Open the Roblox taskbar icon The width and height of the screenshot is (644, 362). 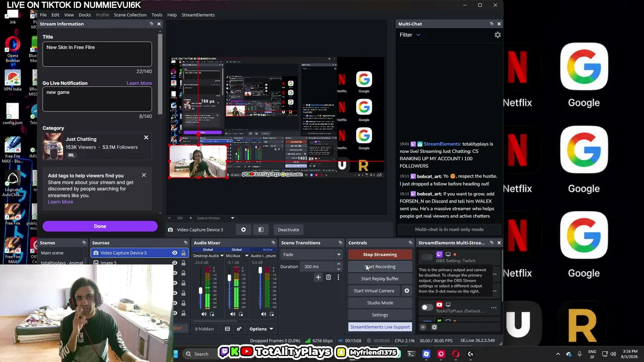pos(426,354)
